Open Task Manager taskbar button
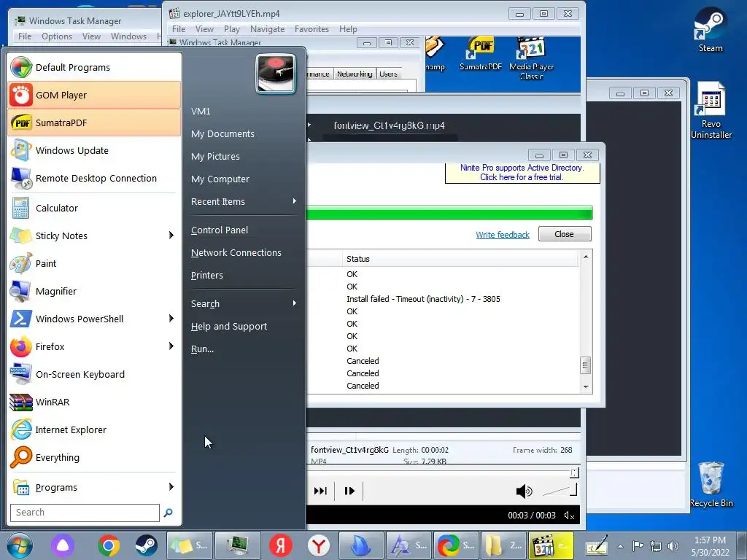The height and width of the screenshot is (560, 747). point(237,545)
